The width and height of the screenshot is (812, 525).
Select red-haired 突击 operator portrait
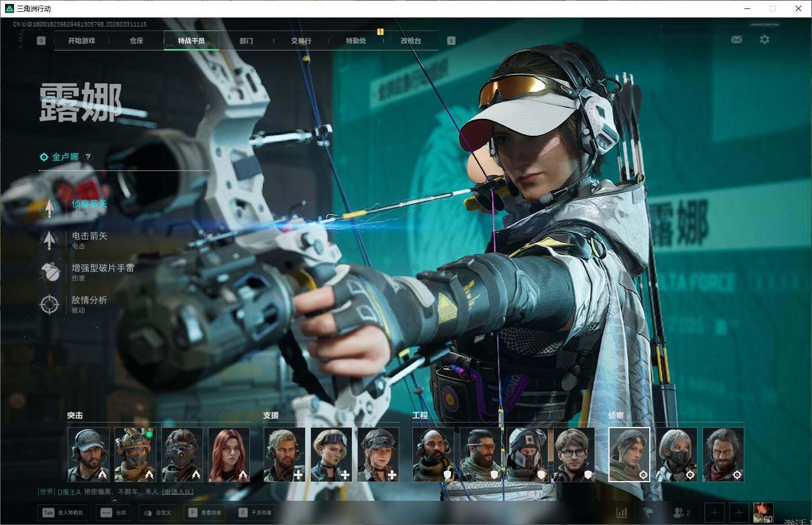229,455
